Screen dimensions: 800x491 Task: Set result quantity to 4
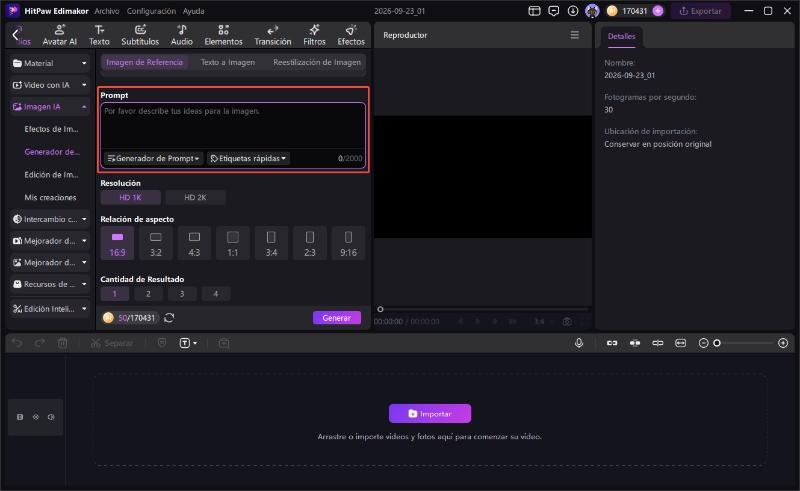point(216,293)
